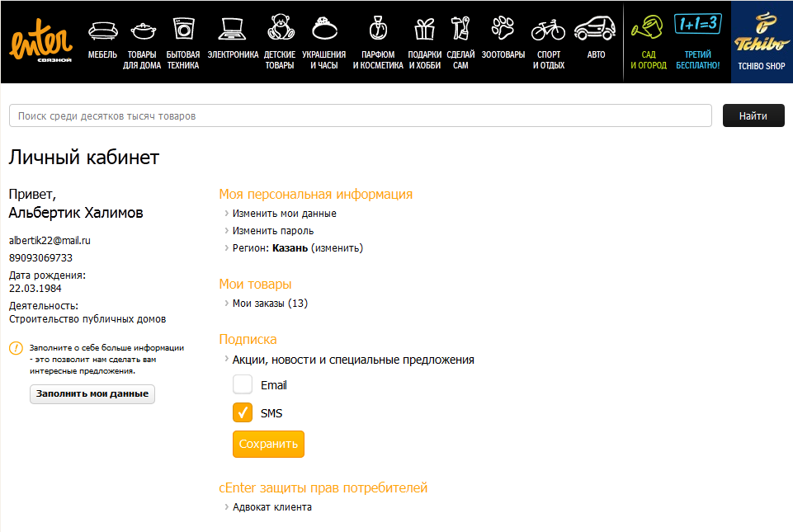The height and width of the screenshot is (532, 793).
Task: Select Парфюм и косметика perfume bottle icon
Action: point(378,28)
